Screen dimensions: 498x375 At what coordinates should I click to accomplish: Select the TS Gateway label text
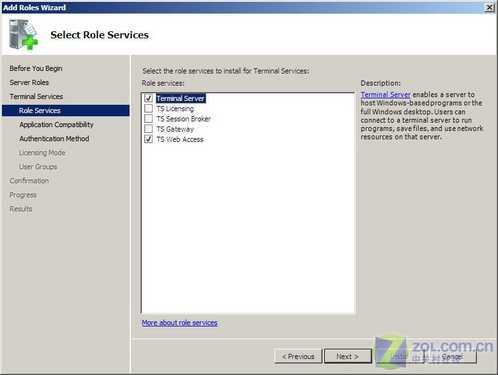point(175,129)
